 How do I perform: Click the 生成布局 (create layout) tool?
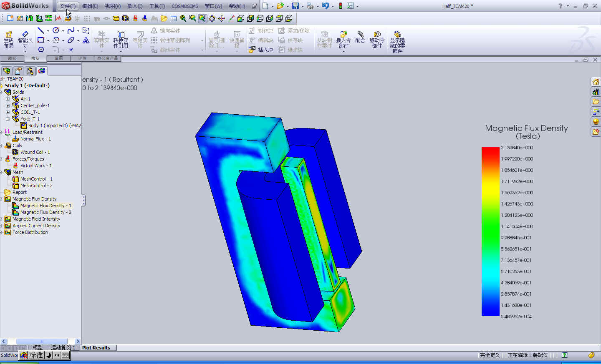click(x=8, y=39)
